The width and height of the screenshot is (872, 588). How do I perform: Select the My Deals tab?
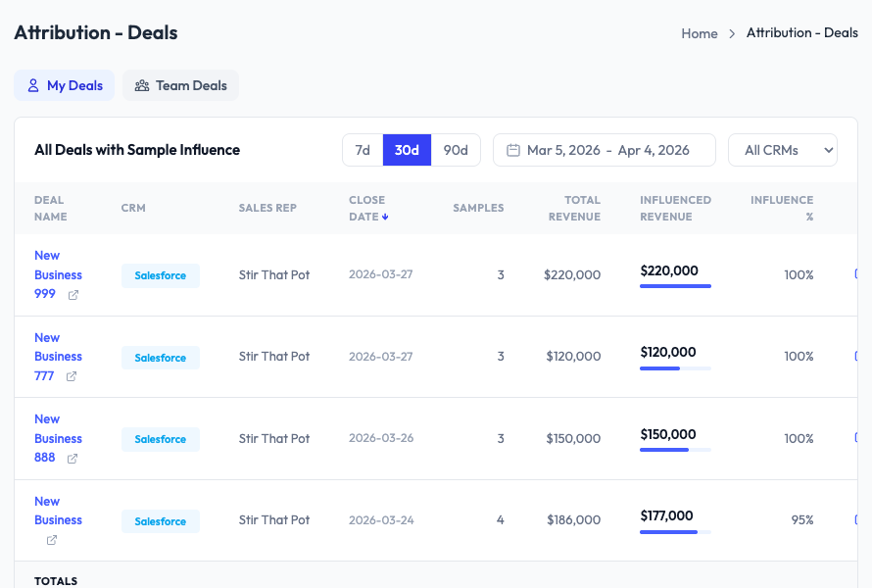(x=64, y=85)
